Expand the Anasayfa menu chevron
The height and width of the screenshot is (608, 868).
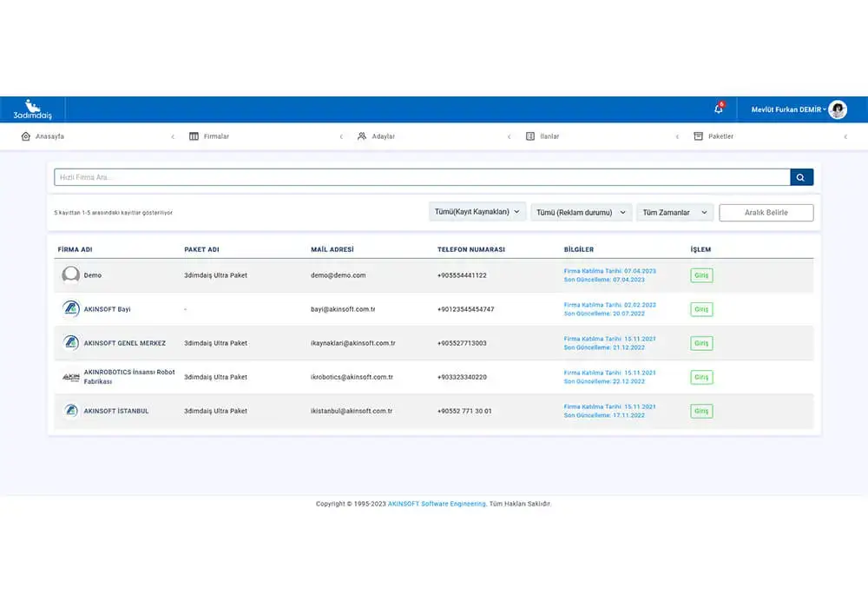(173, 136)
